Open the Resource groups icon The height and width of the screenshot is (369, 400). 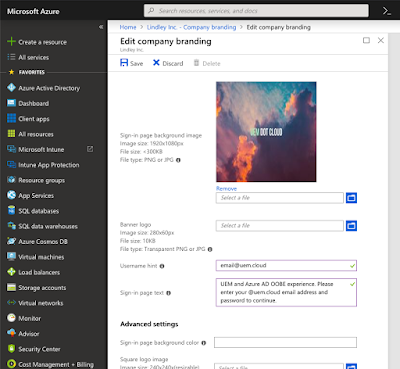tap(11, 180)
